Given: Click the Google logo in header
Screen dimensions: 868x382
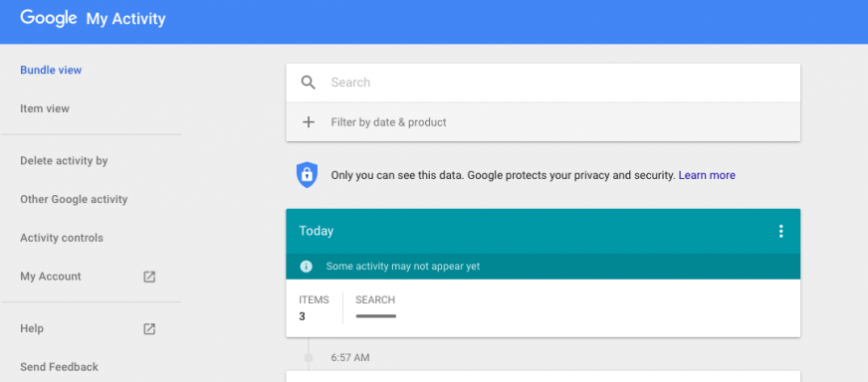Looking at the screenshot, I should click(x=49, y=18).
